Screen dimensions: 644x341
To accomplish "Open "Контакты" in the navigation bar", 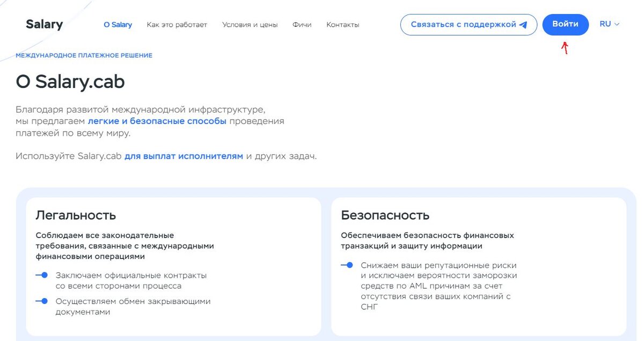I will [x=343, y=25].
